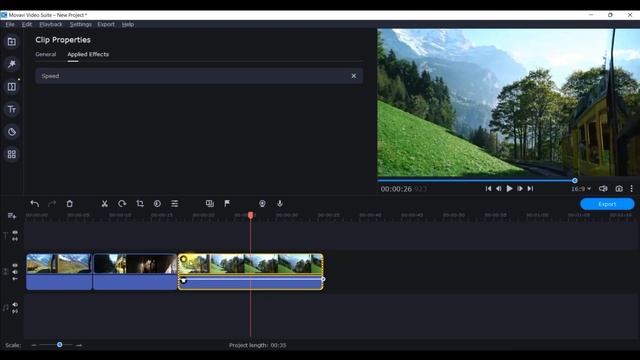Toggle video track visibility eye
Image resolution: width=640 pixels, height=360 pixels.
[15, 266]
